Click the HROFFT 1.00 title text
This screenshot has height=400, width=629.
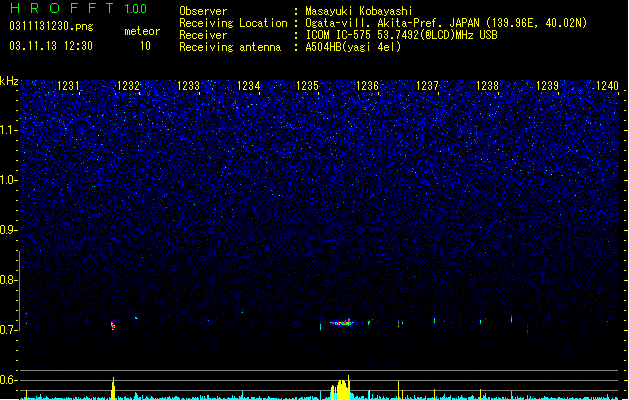78,8
